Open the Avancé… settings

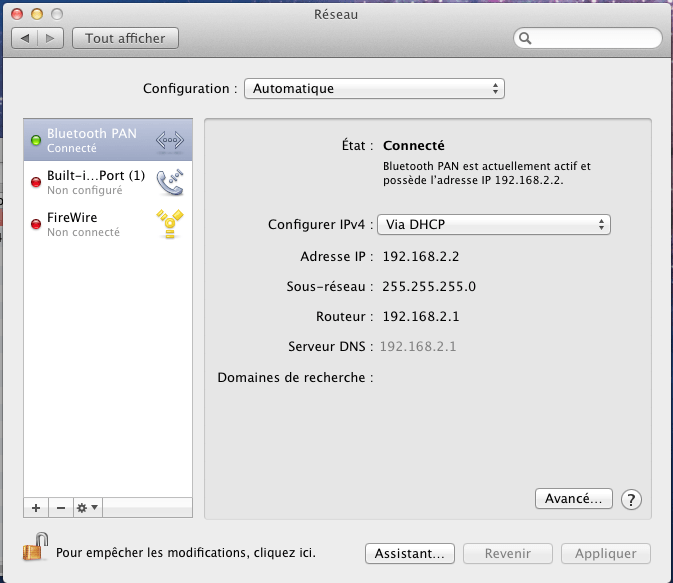coord(573,499)
